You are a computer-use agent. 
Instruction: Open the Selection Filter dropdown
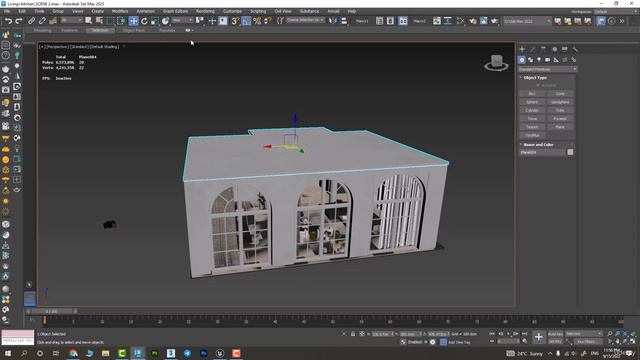coord(71,20)
